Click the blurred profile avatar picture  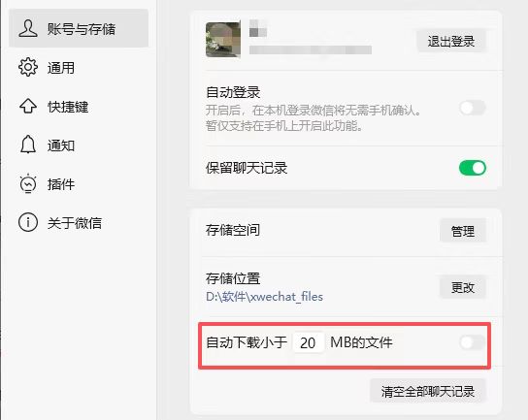[x=223, y=40]
